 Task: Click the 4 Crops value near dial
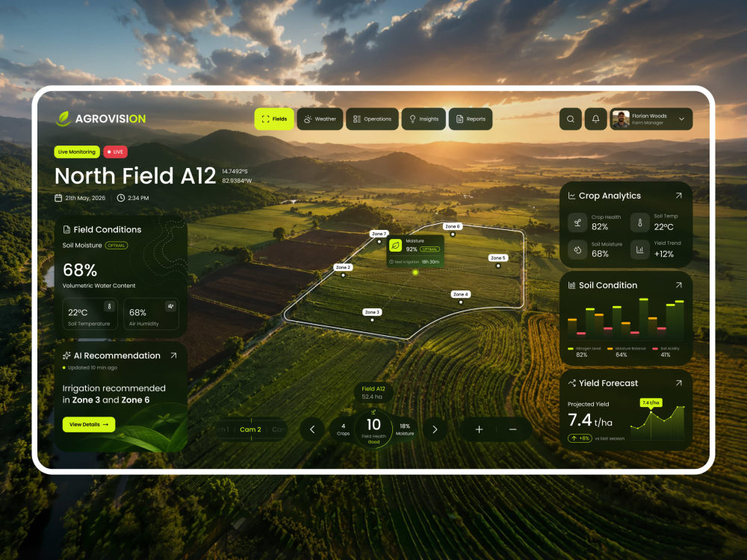tap(343, 429)
